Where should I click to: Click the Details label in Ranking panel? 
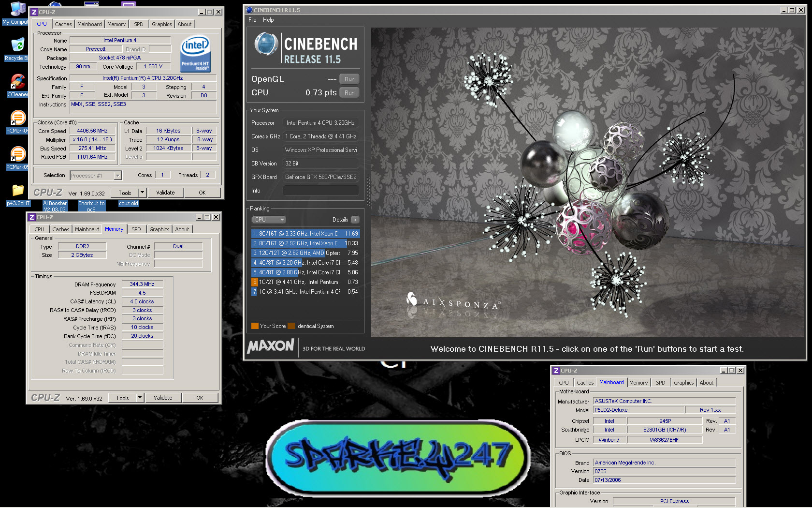pyautogui.click(x=340, y=220)
